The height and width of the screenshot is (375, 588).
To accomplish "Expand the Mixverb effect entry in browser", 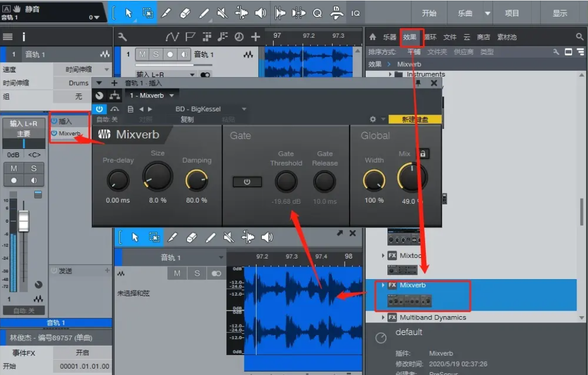I will [x=383, y=285].
